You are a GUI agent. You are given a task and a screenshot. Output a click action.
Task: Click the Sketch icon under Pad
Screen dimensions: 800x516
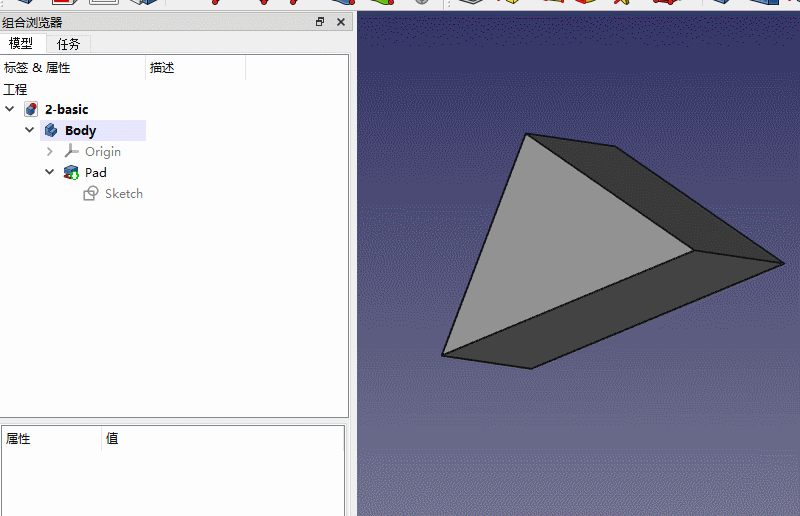coord(91,193)
